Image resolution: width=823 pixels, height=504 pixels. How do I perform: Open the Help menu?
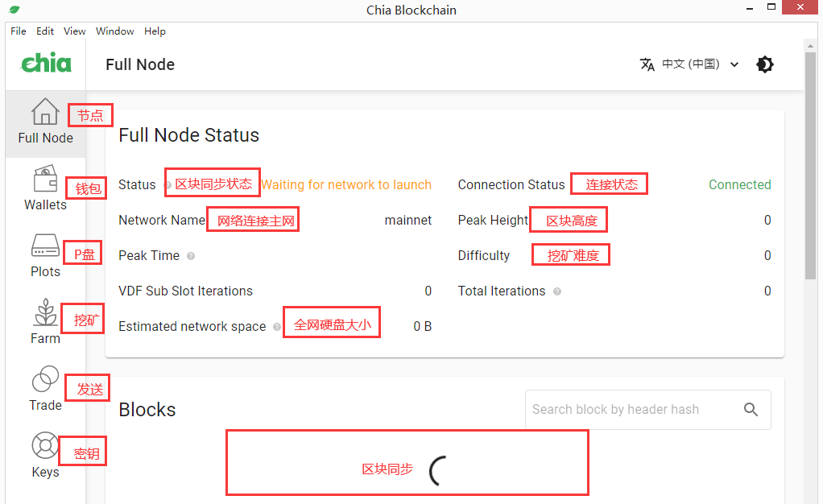click(x=155, y=31)
